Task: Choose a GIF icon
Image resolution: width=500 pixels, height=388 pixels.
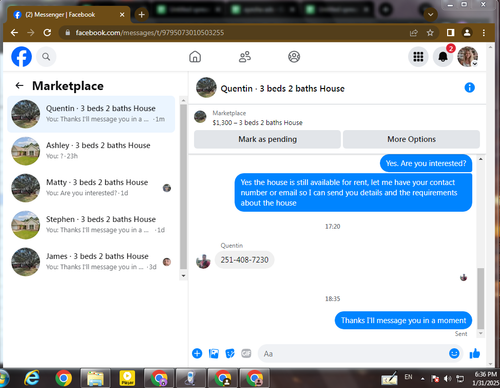Action: pos(246,353)
